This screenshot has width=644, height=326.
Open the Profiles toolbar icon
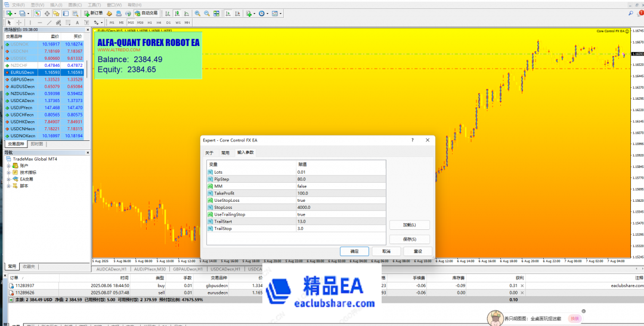tap(22, 13)
